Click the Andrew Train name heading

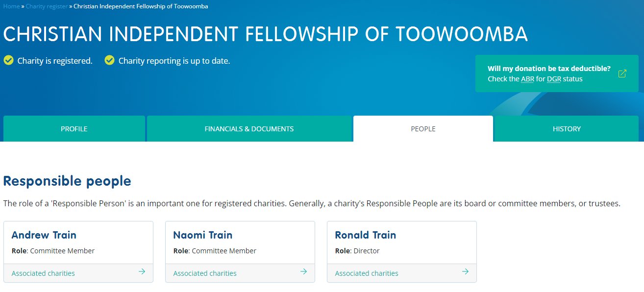point(44,235)
